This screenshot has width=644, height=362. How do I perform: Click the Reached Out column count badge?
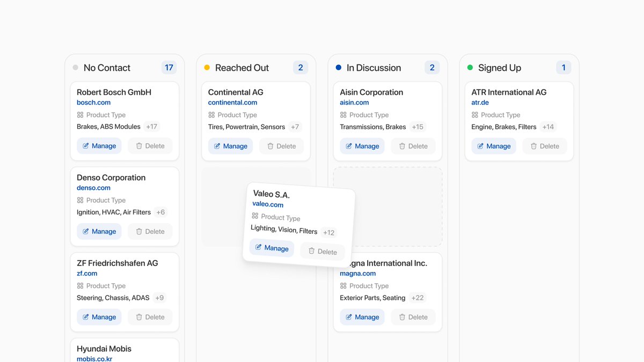(301, 68)
